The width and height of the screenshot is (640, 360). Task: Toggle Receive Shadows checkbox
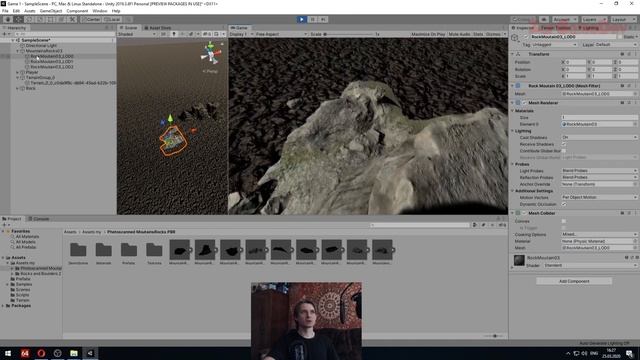point(564,144)
